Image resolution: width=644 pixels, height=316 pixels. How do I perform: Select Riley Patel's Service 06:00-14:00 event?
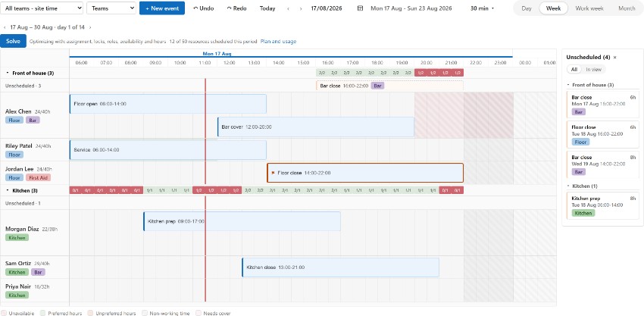[168, 150]
